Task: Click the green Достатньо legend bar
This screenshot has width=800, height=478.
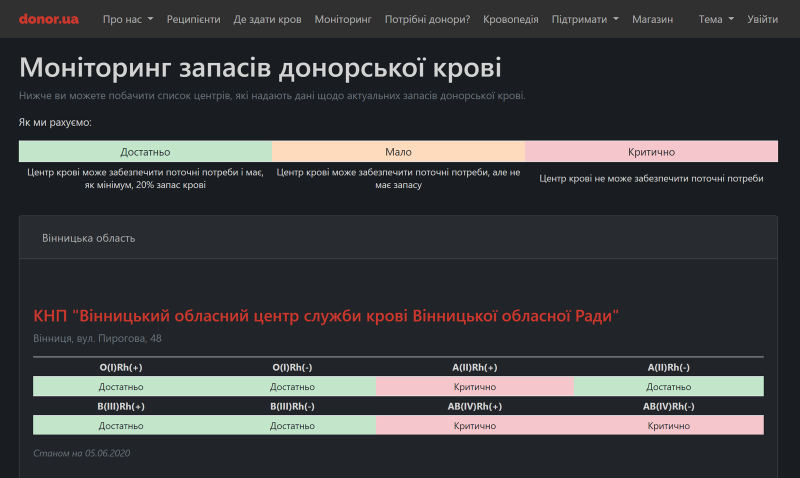Action: tap(145, 152)
